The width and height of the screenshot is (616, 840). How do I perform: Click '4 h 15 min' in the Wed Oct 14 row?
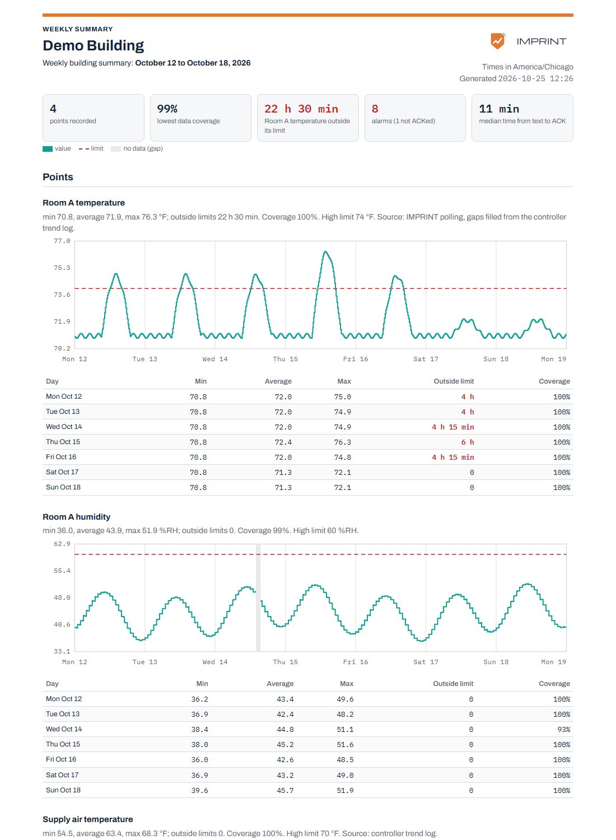pos(453,427)
